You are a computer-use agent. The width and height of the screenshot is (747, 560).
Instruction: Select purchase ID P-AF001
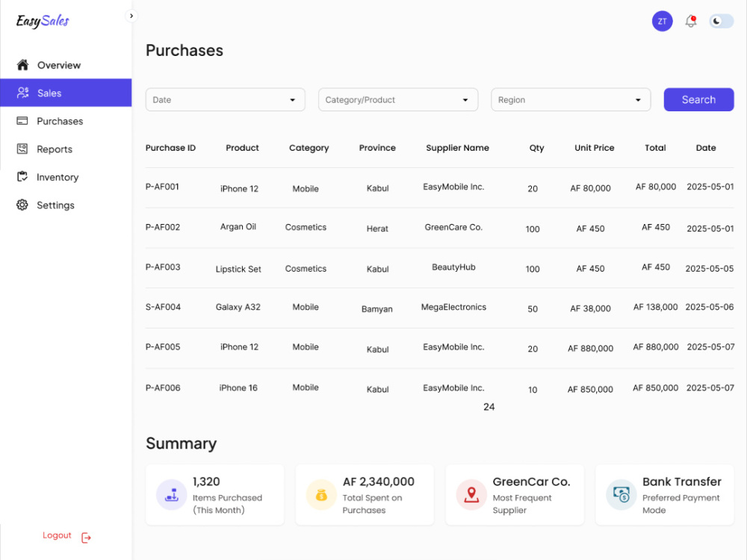(x=162, y=187)
